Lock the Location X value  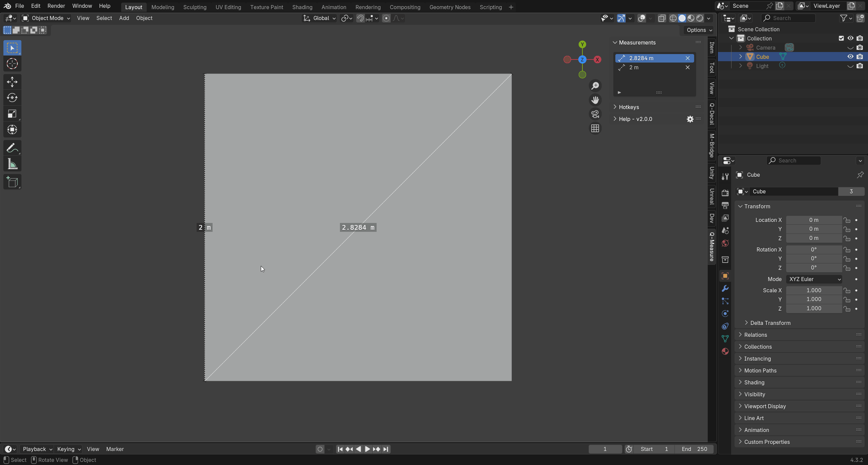[x=847, y=220]
